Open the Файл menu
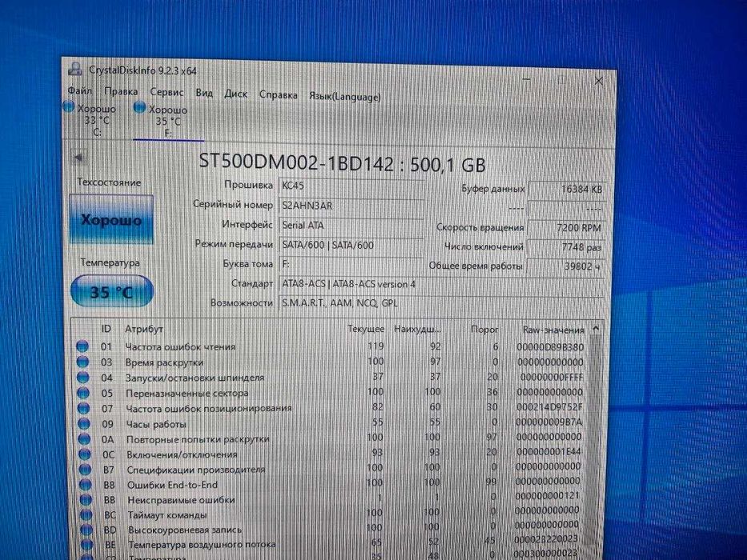This screenshot has width=747, height=560. click(x=79, y=90)
